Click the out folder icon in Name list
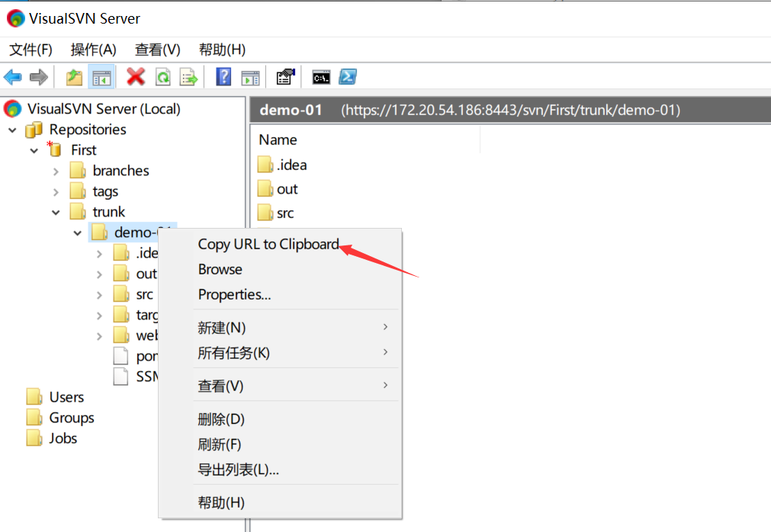 tap(265, 188)
